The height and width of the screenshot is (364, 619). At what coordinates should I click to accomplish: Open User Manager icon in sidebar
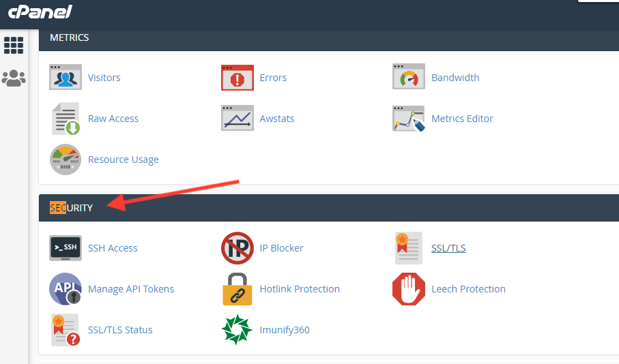[x=14, y=78]
